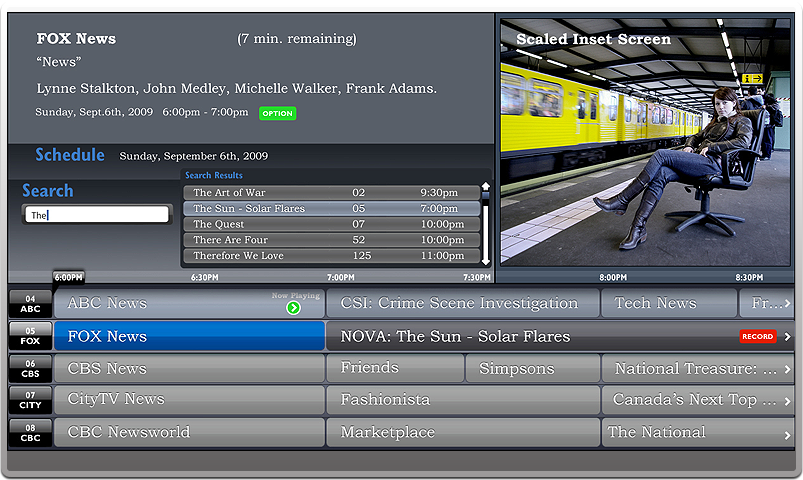The height and width of the screenshot is (480, 803).
Task: Select the Tech News program
Action: [x=669, y=303]
